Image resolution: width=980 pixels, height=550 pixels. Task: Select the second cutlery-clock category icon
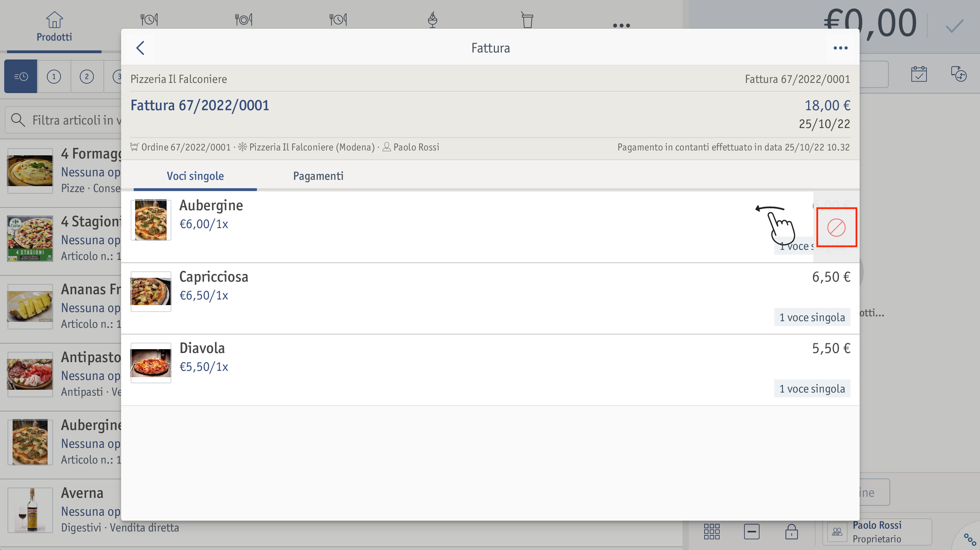click(x=244, y=19)
